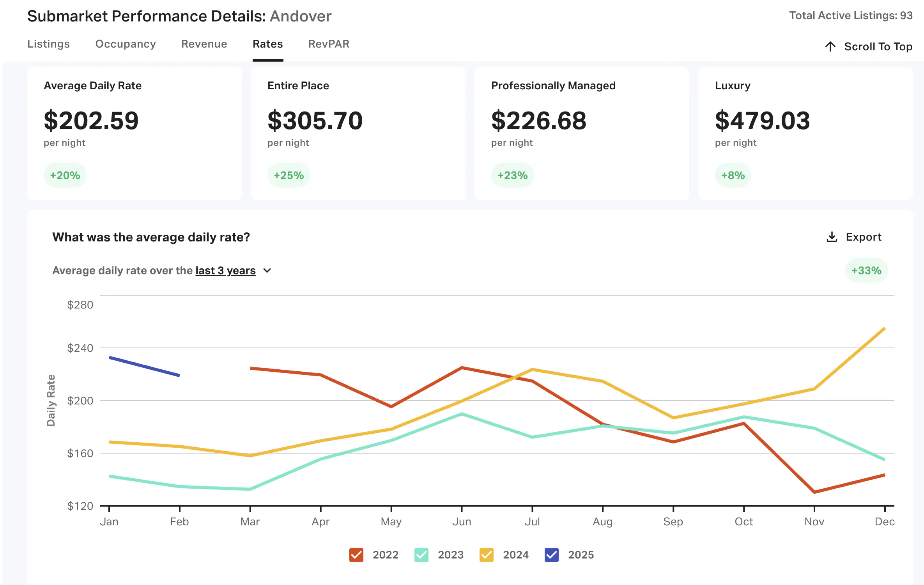Click the Total Active Listings: 93 text

[851, 16]
